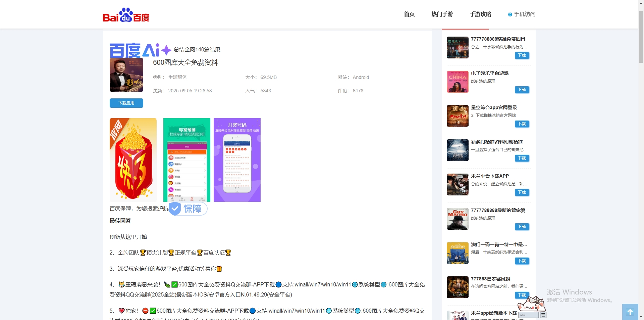The height and width of the screenshot is (320, 644).
Task: Click 下载 next to 电子娱乐平台游戏
Action: [x=522, y=90]
